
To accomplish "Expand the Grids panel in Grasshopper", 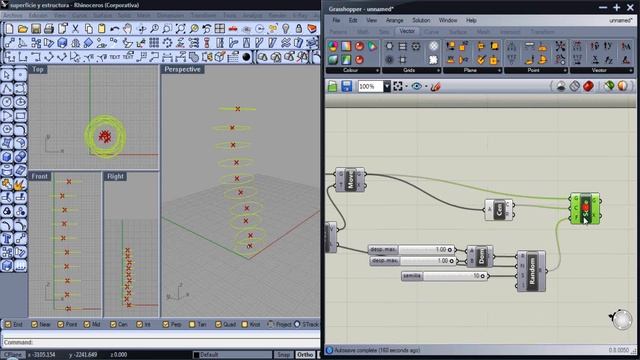I will click(438, 71).
